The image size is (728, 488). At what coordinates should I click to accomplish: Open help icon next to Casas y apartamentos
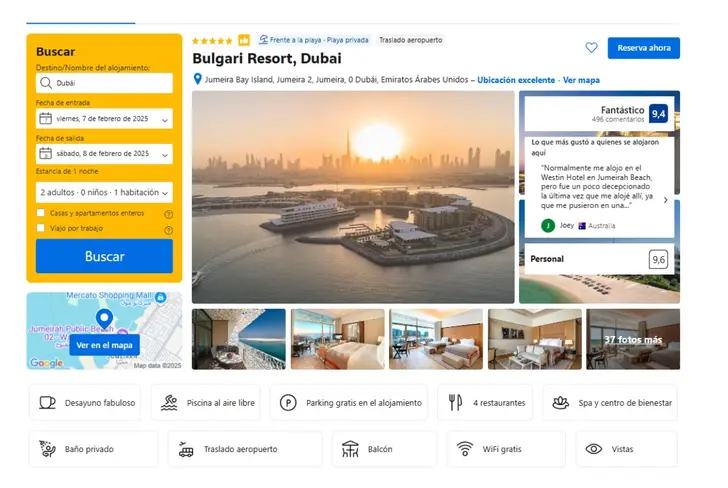(x=169, y=215)
